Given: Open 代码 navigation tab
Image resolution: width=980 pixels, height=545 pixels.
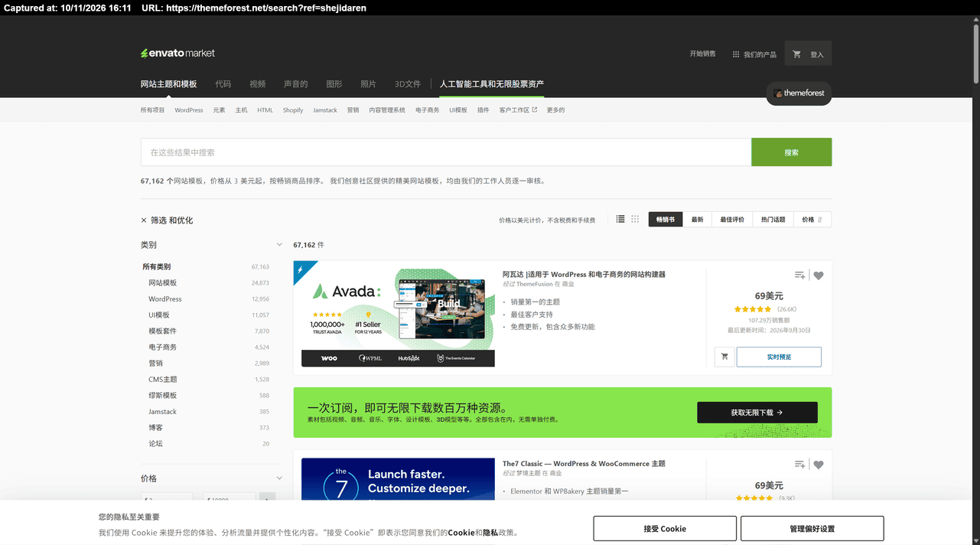Looking at the screenshot, I should [x=223, y=84].
